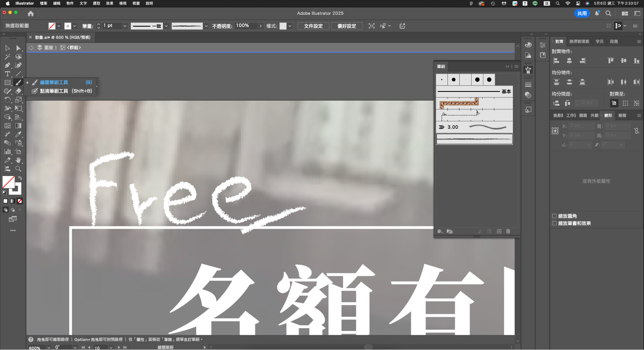Viewport: 644px width, 350px height.
Task: Open the Properties panel icon in dock
Action: coord(543,45)
